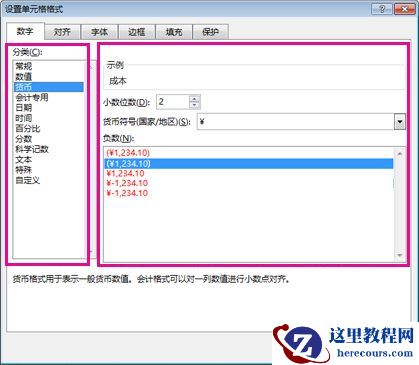
Task: Select the fourth entry ¥-1,234.10 format
Action: point(249,183)
